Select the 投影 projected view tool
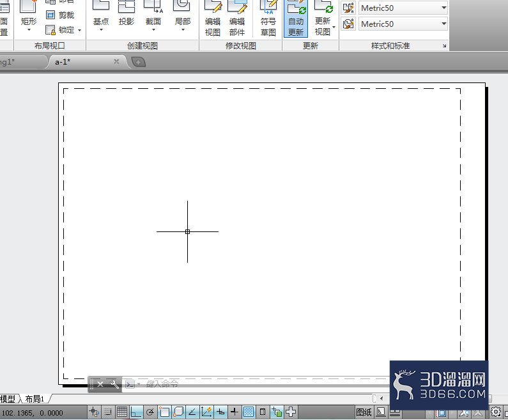This screenshot has height=420, width=508. [127, 16]
